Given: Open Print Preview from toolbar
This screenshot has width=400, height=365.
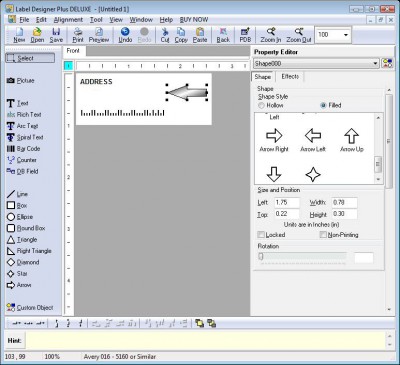Looking at the screenshot, I should pyautogui.click(x=99, y=35).
